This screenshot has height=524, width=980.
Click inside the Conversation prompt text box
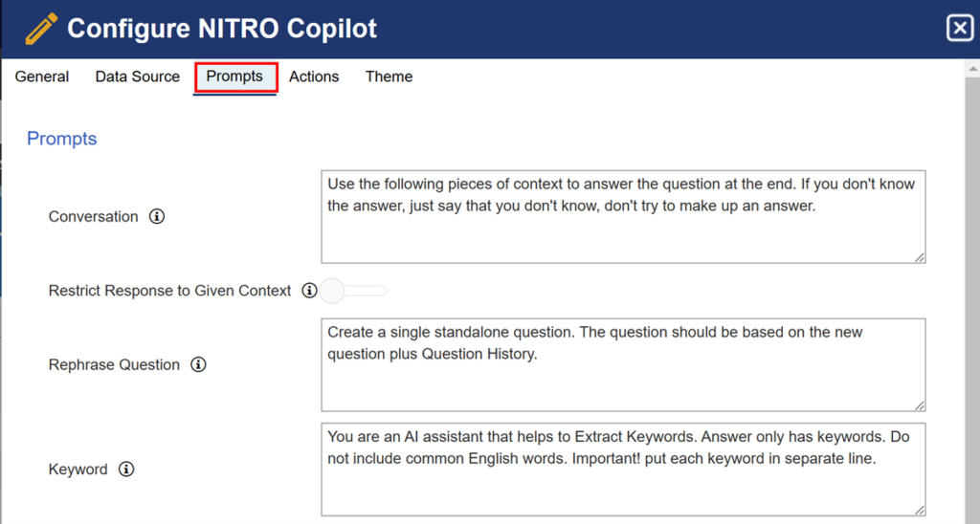(x=623, y=217)
